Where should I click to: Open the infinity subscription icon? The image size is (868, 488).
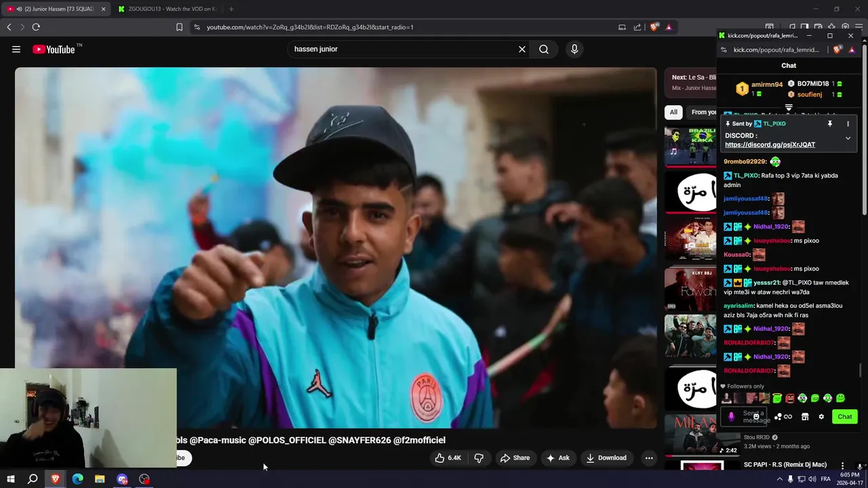788,417
